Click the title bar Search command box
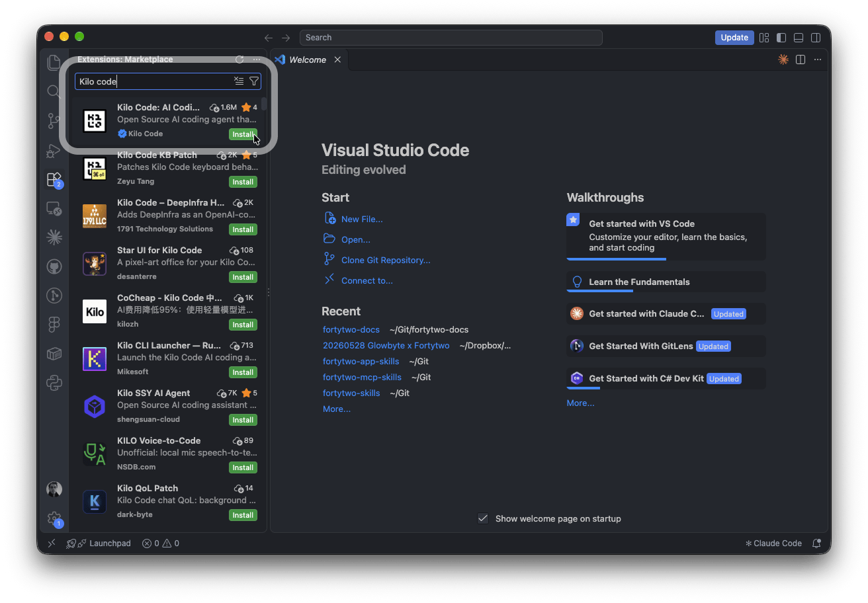 [451, 38]
